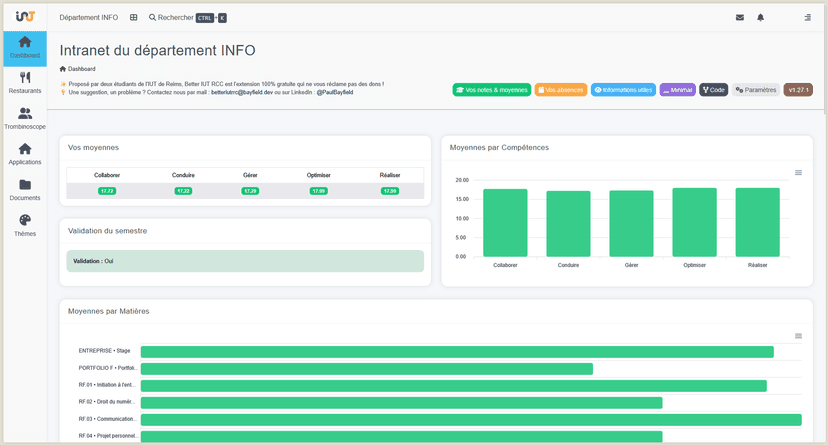Toggle the right panel menu icon
Screen dimensions: 828x445
[x=807, y=17]
